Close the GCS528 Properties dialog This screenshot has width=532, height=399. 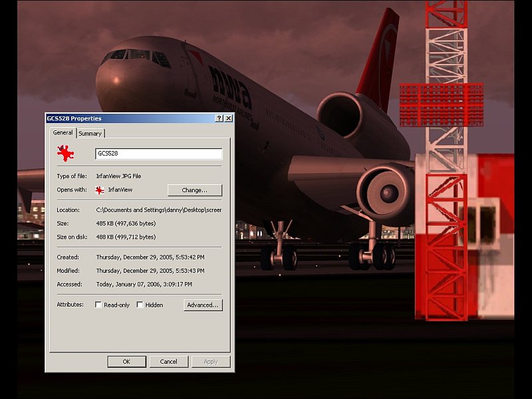pos(229,118)
